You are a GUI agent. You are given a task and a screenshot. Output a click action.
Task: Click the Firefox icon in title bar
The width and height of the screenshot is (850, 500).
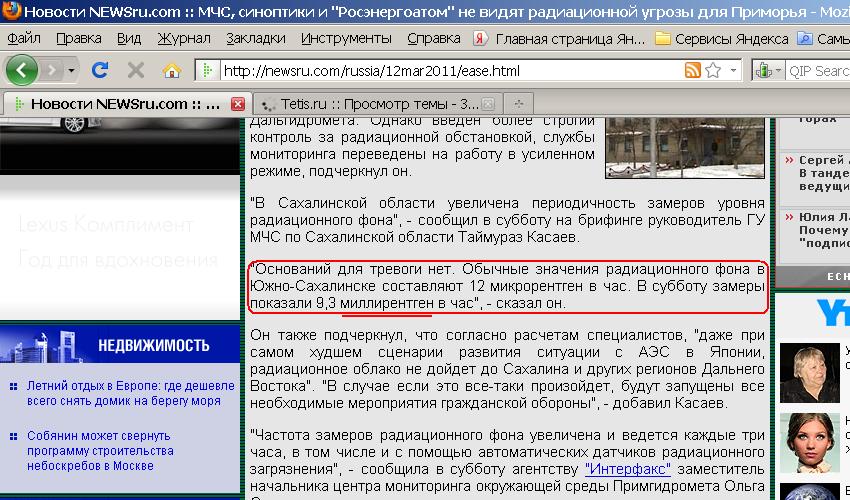tap(11, 11)
